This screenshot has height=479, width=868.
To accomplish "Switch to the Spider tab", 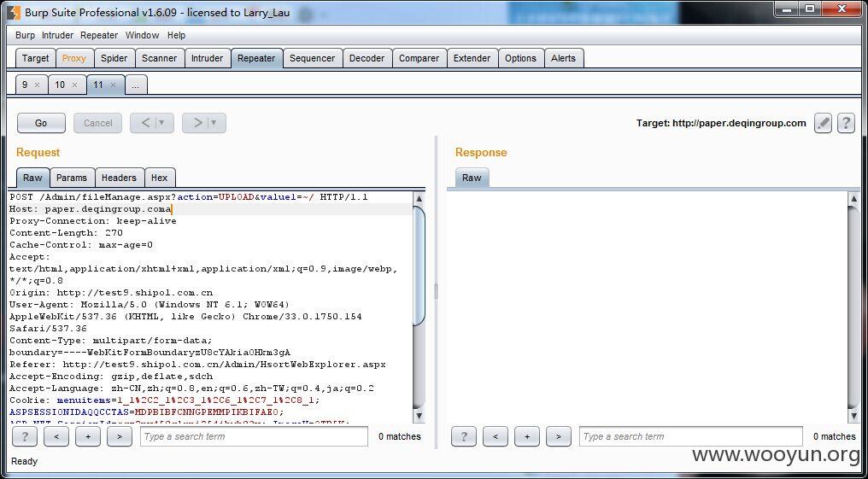I will pyautogui.click(x=114, y=58).
